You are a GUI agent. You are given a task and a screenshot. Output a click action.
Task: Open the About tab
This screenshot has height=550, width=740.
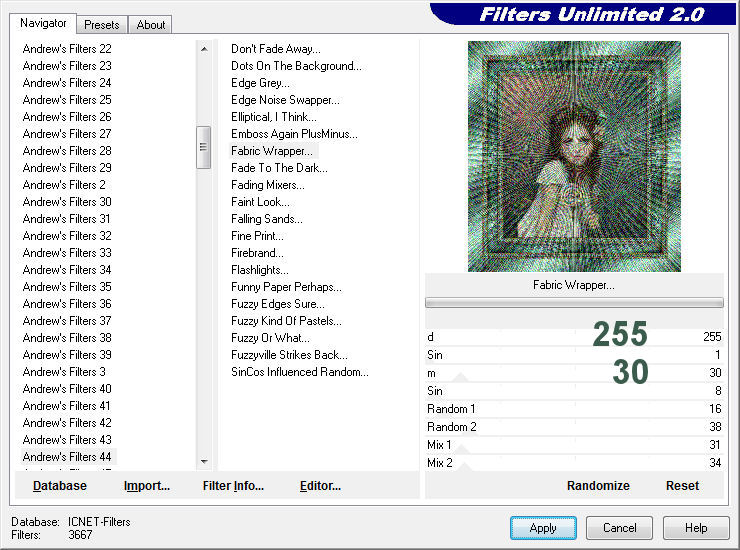point(151,25)
